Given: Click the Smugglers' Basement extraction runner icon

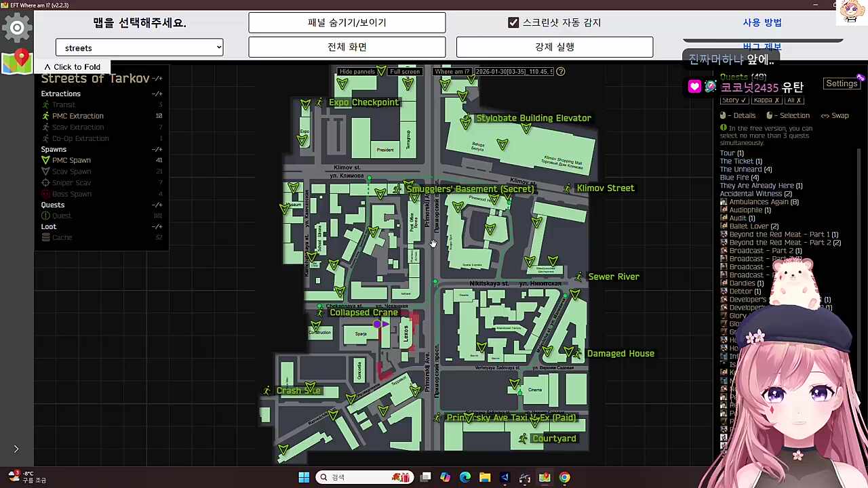Looking at the screenshot, I should point(397,189).
